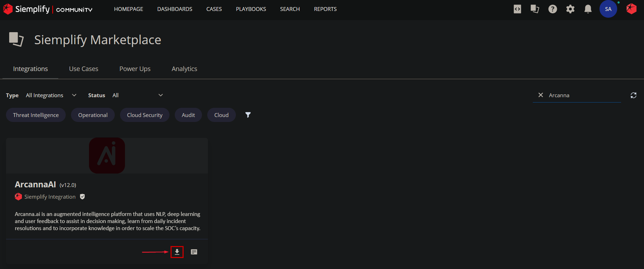Viewport: 644px width, 269px height.
Task: Click the Siemplify Marketplace heading
Action: click(x=97, y=40)
